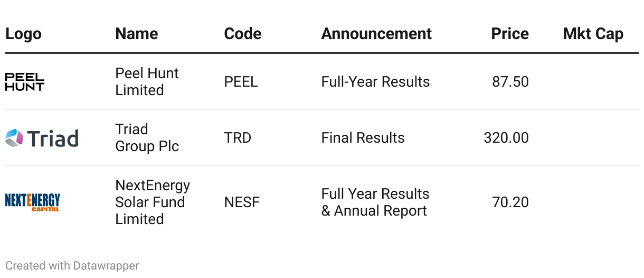This screenshot has width=644, height=278.
Task: Open the Peel Hunt Limited name
Action: 147,82
